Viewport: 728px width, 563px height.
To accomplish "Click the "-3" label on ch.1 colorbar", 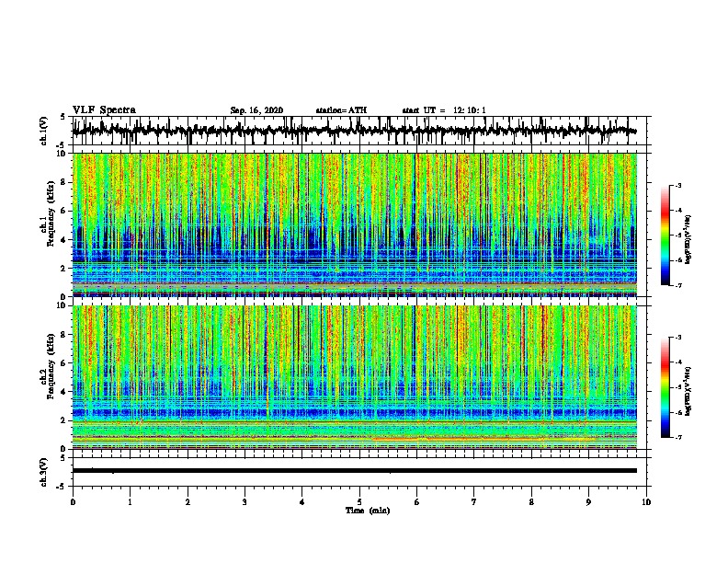I will [677, 185].
